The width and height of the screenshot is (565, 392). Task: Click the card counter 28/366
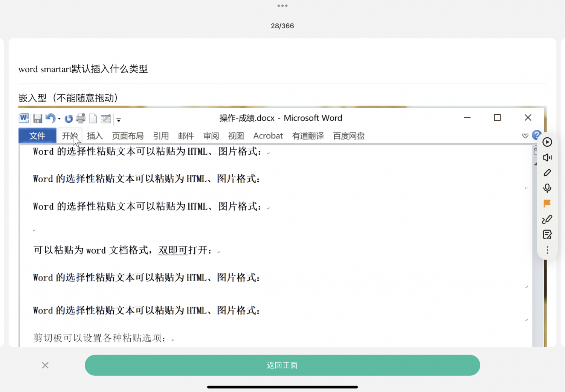pos(282,26)
